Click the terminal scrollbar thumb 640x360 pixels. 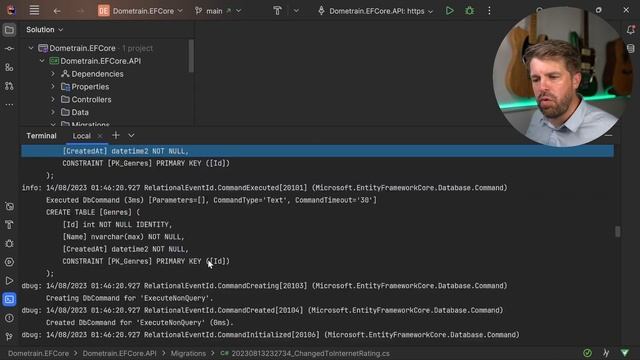point(618,231)
